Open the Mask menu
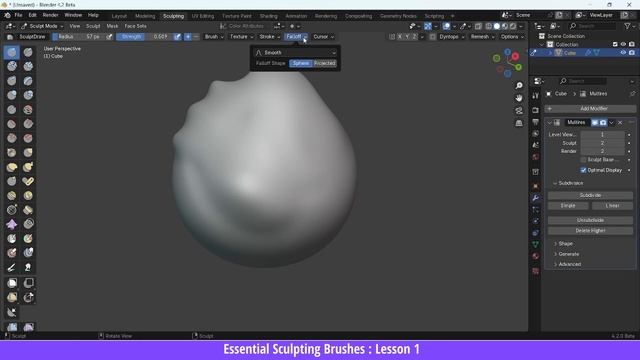 112,26
